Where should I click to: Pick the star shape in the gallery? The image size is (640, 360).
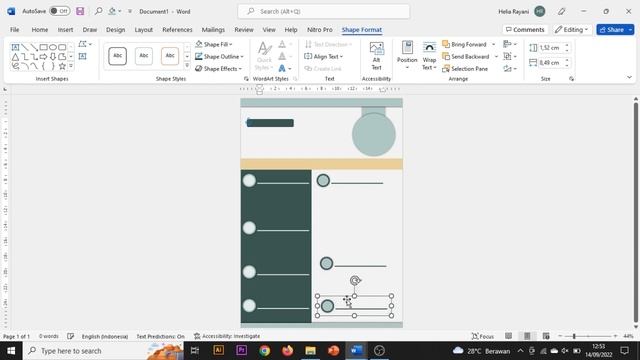(x=62, y=66)
